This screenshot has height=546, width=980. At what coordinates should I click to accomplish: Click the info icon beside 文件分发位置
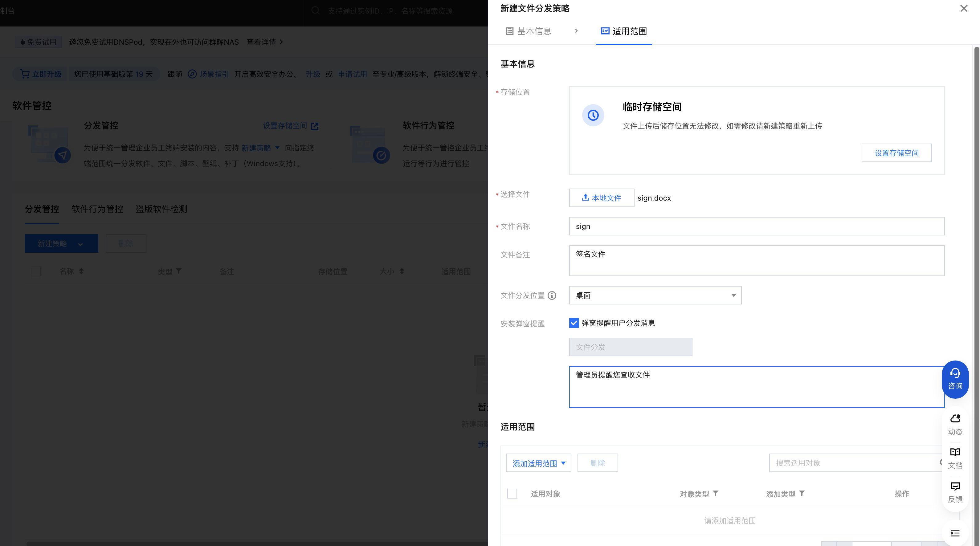coord(552,295)
